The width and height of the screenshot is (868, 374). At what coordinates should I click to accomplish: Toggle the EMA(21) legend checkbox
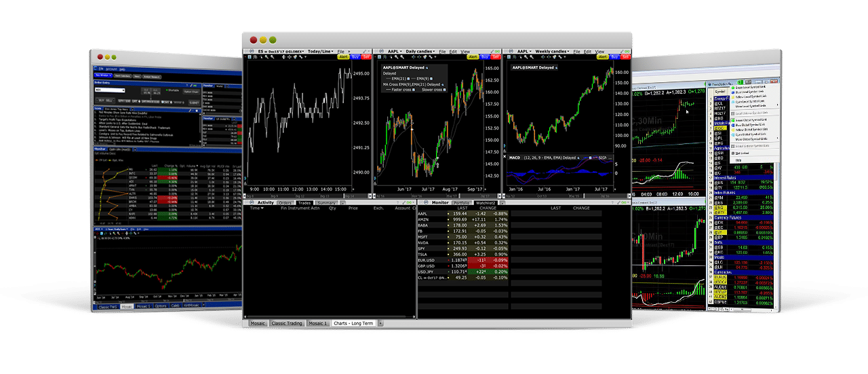tap(409, 79)
